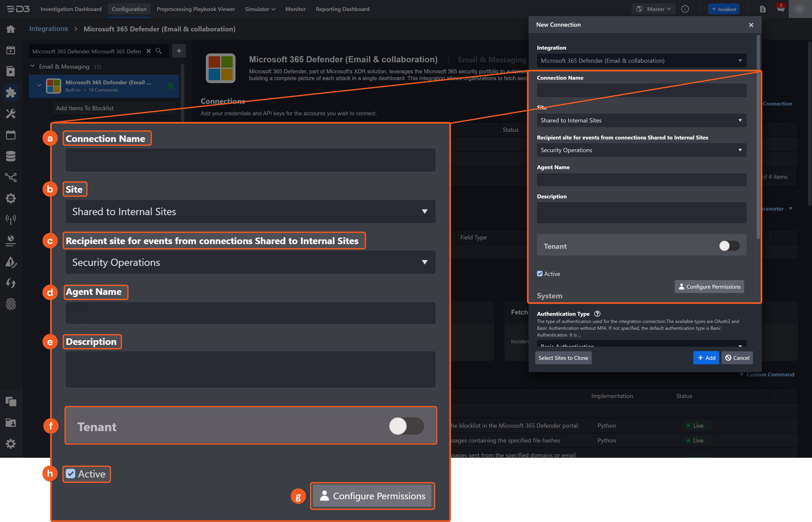
Task: Open the Database icon in the sidebar
Action: point(11,156)
